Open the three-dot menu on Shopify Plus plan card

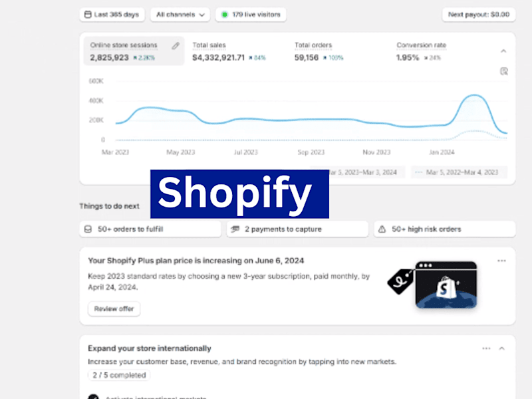pos(502,261)
